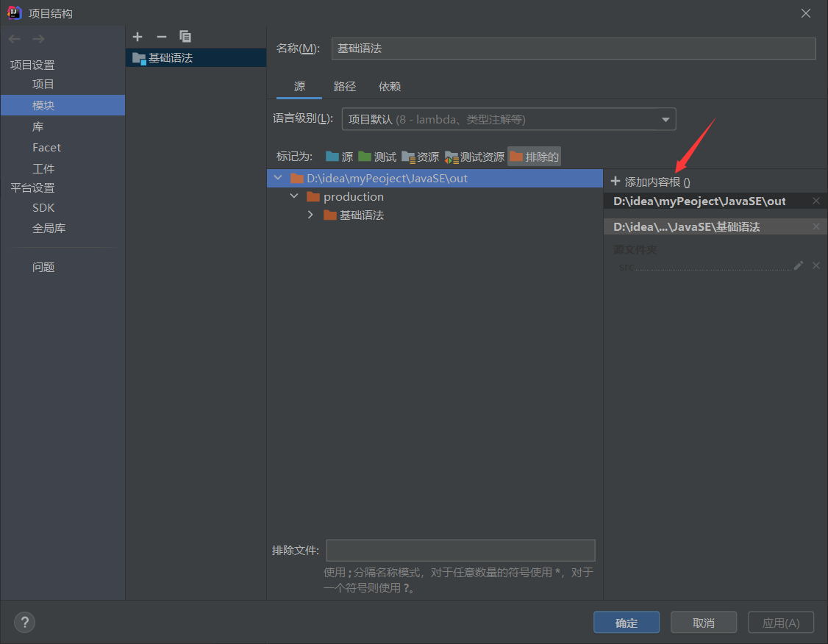Mark folder as 资源 (Resources)
The width and height of the screenshot is (828, 644).
(421, 157)
